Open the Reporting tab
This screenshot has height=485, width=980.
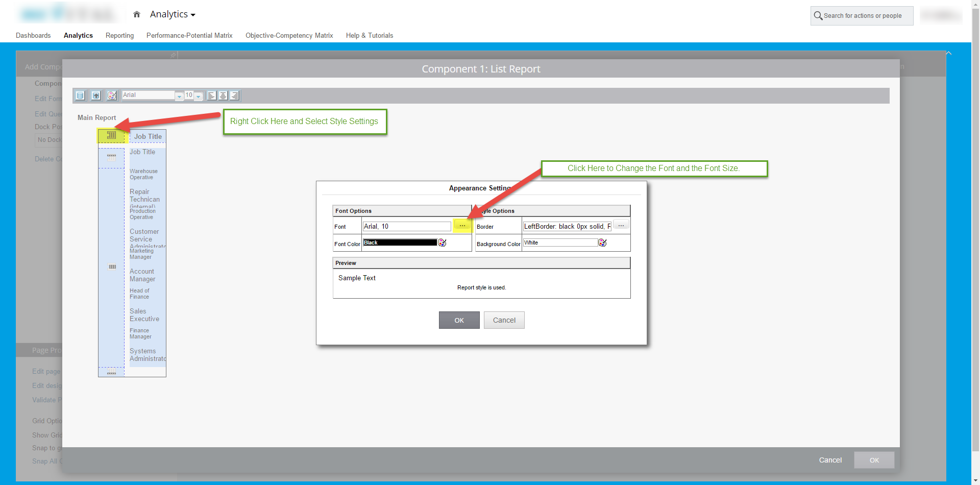click(x=120, y=35)
